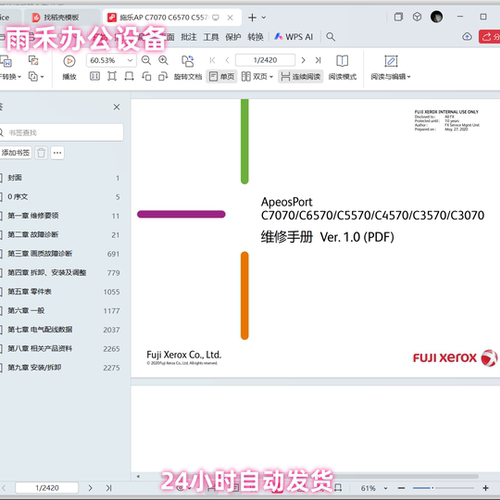
Task: Click the window list icon in title bar
Action: click(398, 17)
